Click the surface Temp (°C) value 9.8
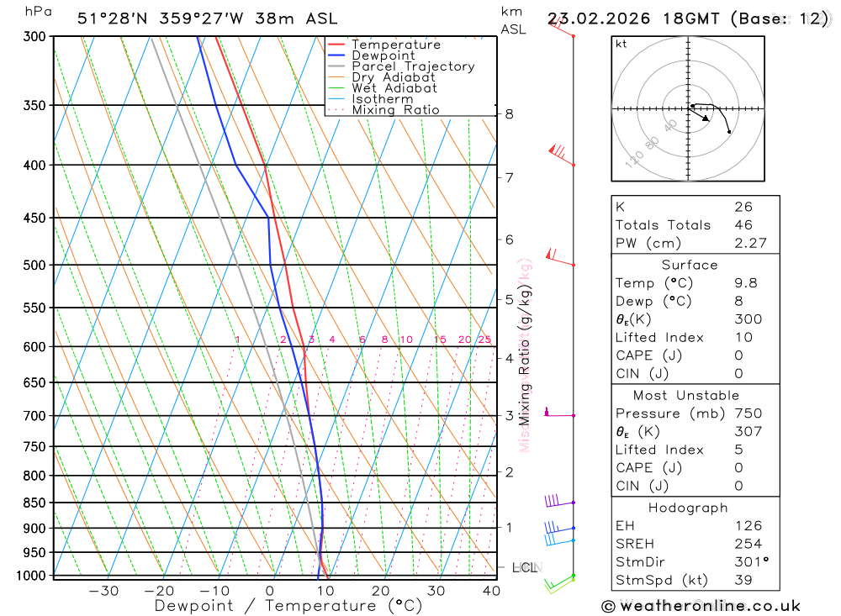The image size is (841, 616). [745, 283]
